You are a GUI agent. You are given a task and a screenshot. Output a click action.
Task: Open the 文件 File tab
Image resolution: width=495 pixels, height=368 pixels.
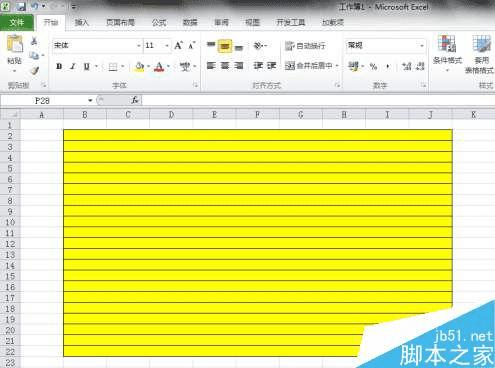click(x=17, y=22)
